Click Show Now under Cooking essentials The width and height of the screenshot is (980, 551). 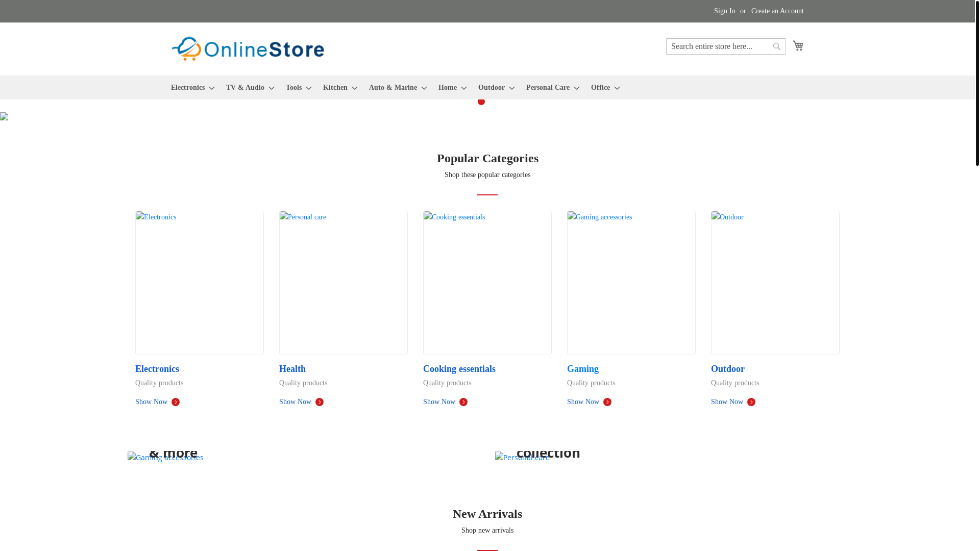click(439, 402)
